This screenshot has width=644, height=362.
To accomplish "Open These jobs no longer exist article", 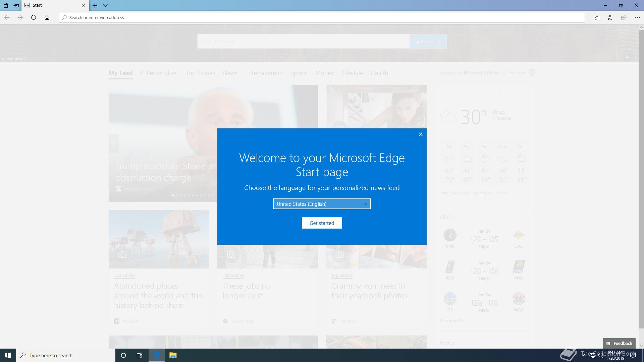I will tap(247, 291).
